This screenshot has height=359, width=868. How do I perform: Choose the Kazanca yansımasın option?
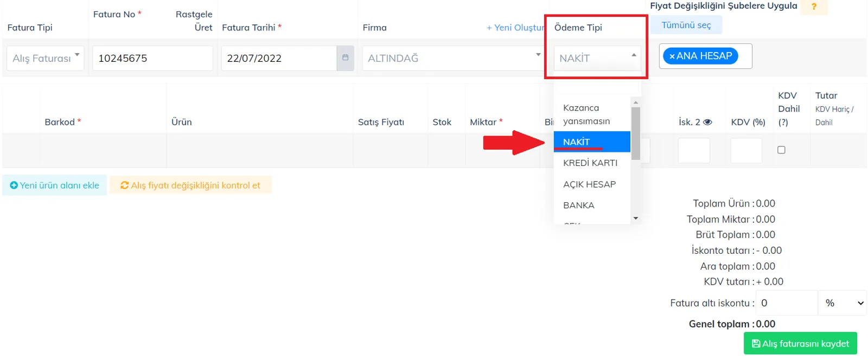(592, 114)
